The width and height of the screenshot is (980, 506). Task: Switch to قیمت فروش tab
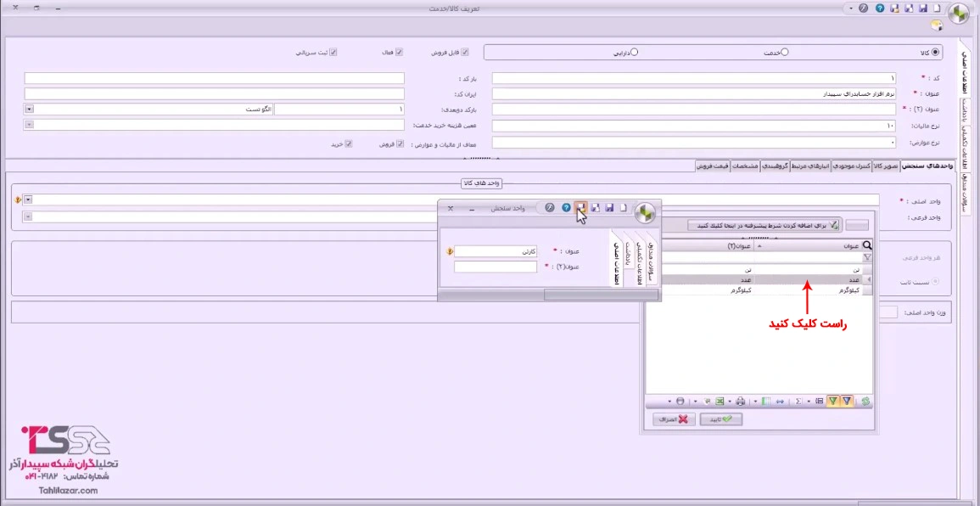pyautogui.click(x=714, y=166)
